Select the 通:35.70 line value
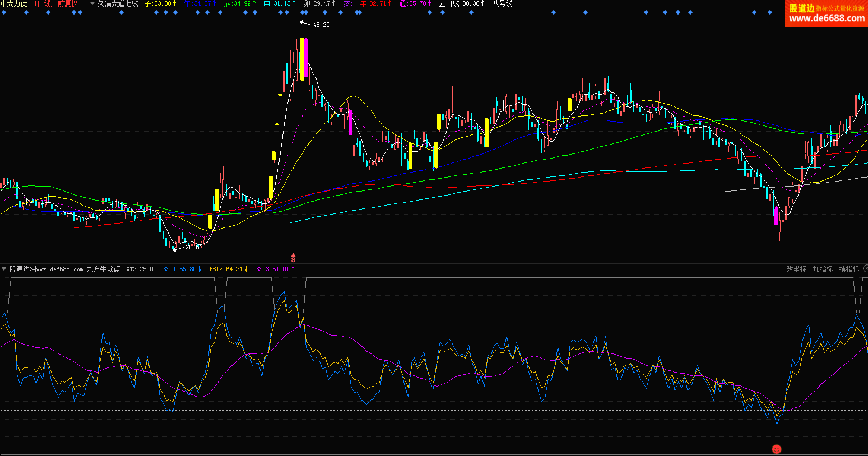Screen dimensions: 868x456 point(415,3)
